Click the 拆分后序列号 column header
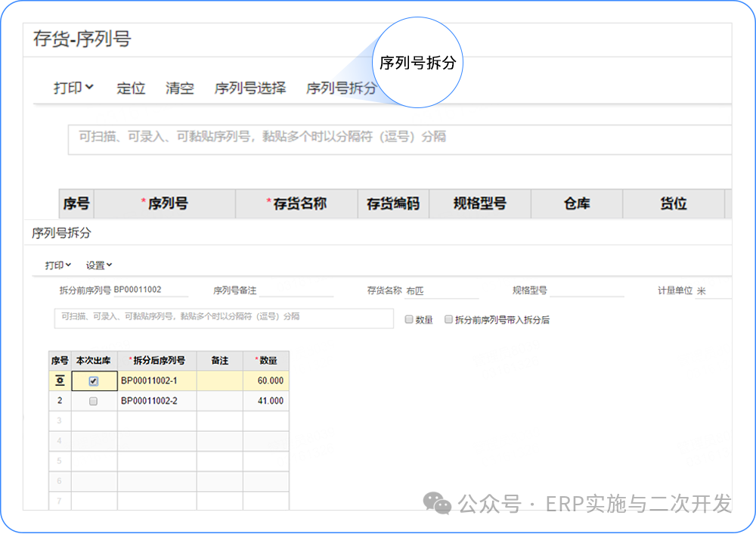The width and height of the screenshot is (756, 534). (156, 360)
